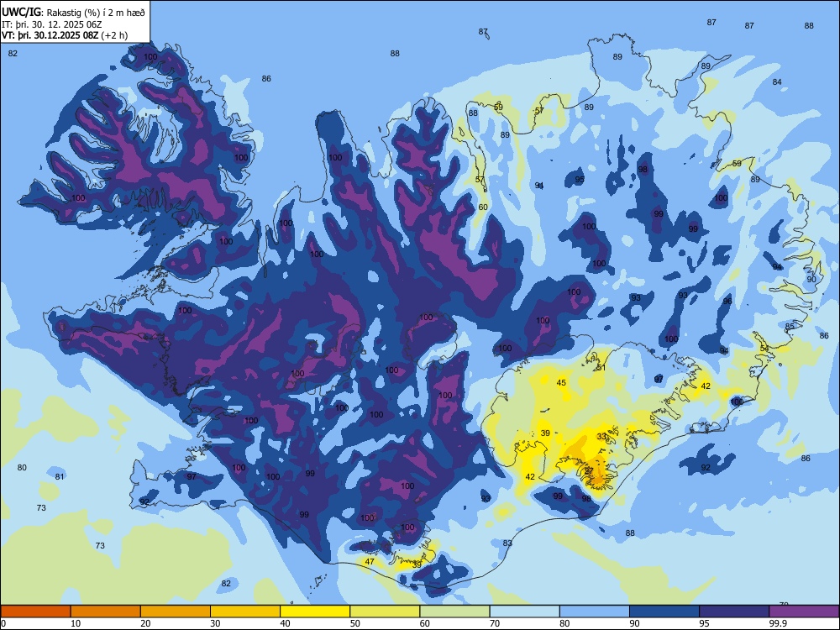Click the map humidity value '83'

click(507, 543)
